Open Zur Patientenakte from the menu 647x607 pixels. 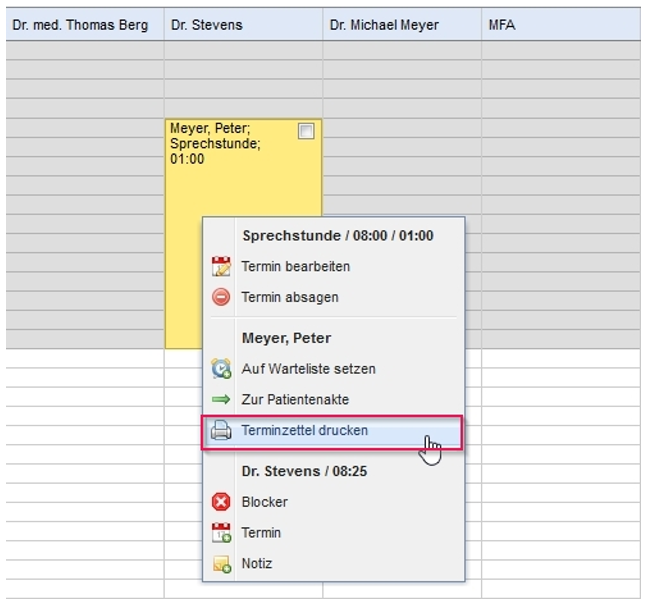pos(295,400)
